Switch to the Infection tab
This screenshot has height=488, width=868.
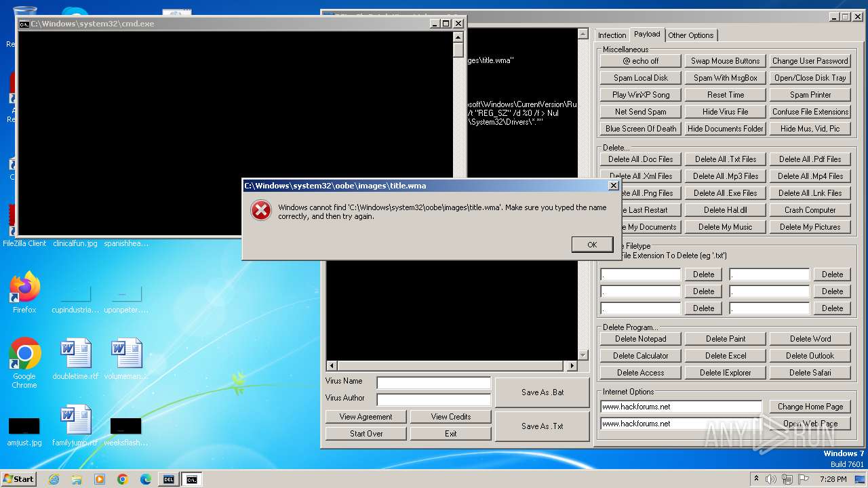612,35
